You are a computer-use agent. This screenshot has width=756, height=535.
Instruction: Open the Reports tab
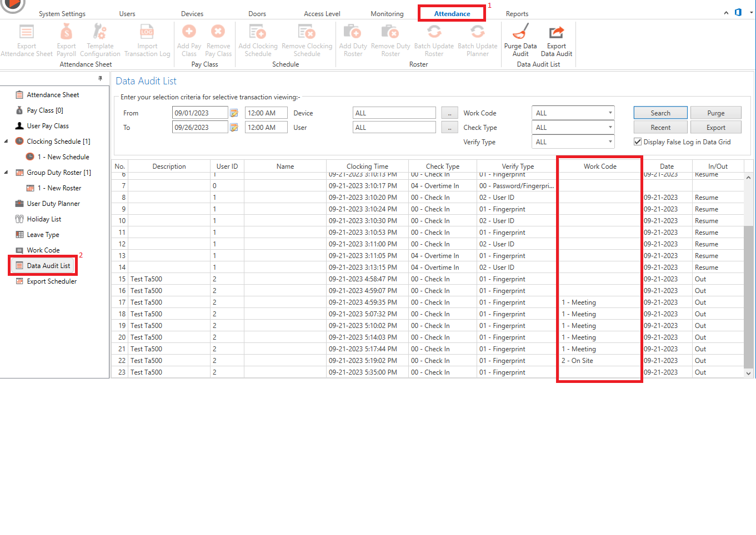(x=517, y=14)
